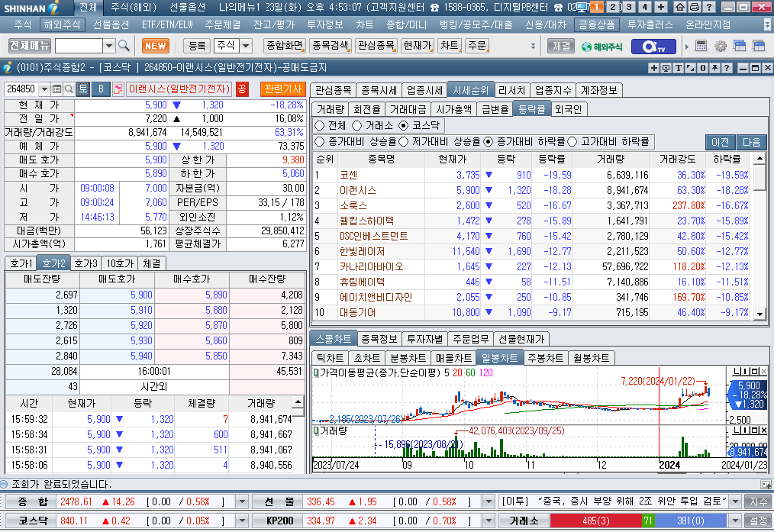Expand the 거래소 advance-decline dropdown
The image size is (774, 532).
736,521
